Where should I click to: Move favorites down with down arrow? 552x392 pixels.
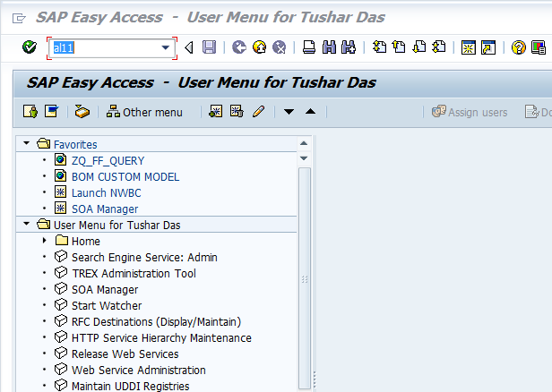click(289, 112)
